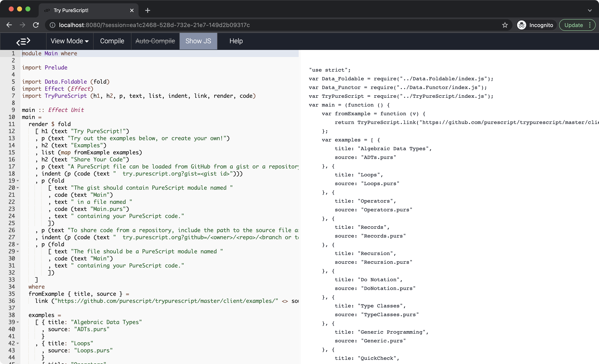Collapse code fold at line 20

point(18,188)
